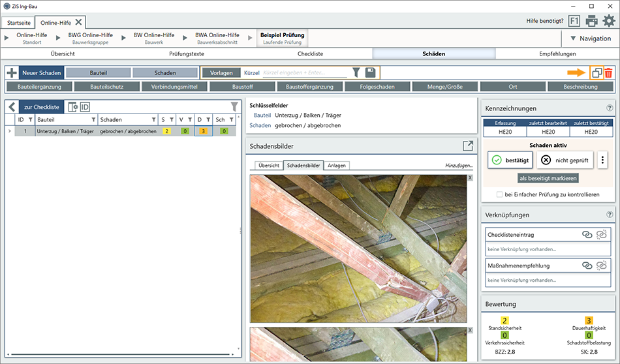
Task: Expand damage row 1
Action: click(10, 131)
